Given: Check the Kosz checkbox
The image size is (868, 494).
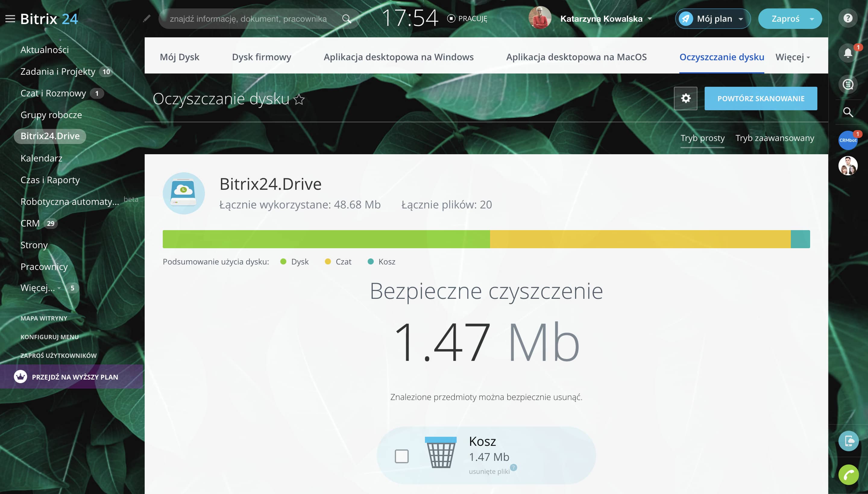Looking at the screenshot, I should tap(401, 456).
